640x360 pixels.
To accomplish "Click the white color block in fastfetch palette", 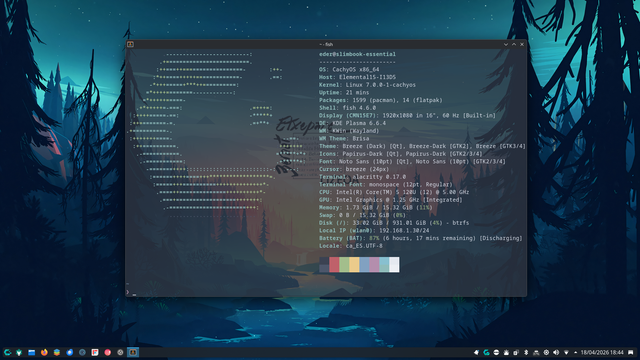I will [394, 264].
